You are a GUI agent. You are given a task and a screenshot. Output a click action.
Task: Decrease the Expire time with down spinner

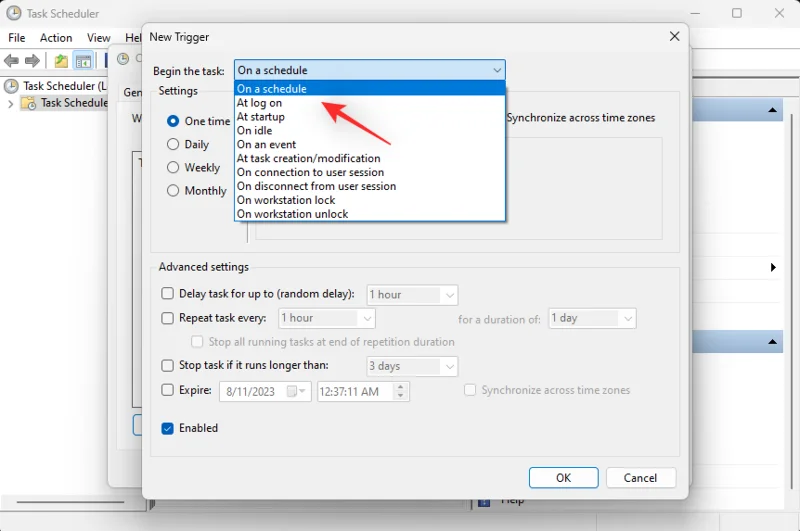coord(401,396)
